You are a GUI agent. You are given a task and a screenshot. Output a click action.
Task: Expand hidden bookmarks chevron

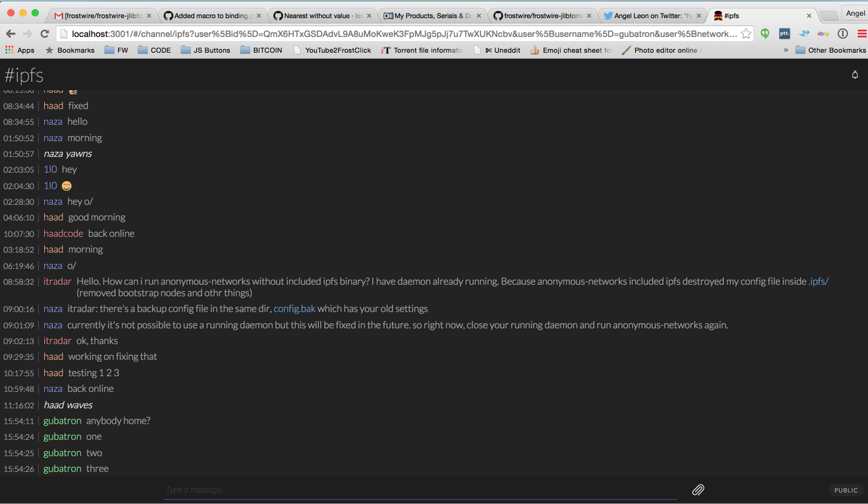pos(786,50)
